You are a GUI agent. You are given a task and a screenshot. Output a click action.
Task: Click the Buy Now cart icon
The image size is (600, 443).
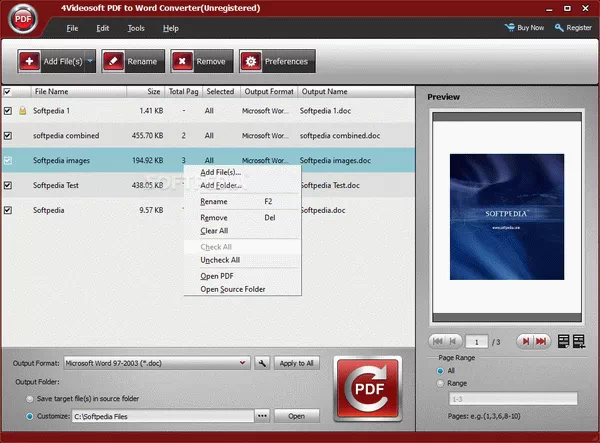coord(510,28)
